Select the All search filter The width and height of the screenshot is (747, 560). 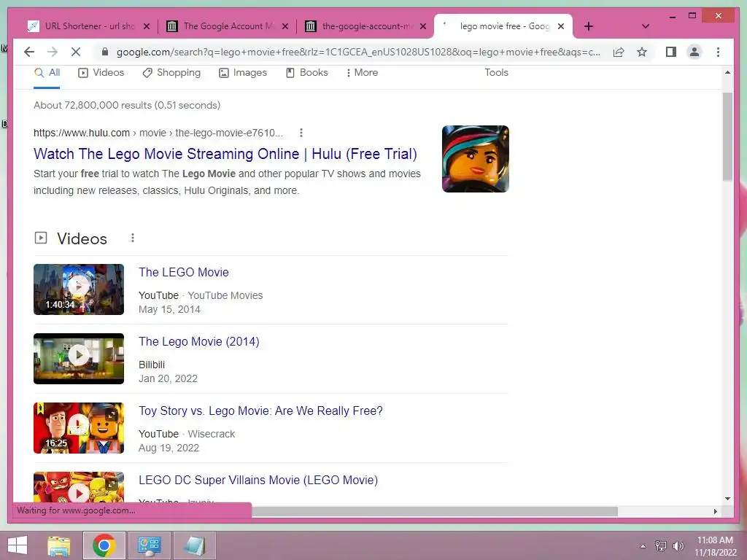click(x=47, y=73)
